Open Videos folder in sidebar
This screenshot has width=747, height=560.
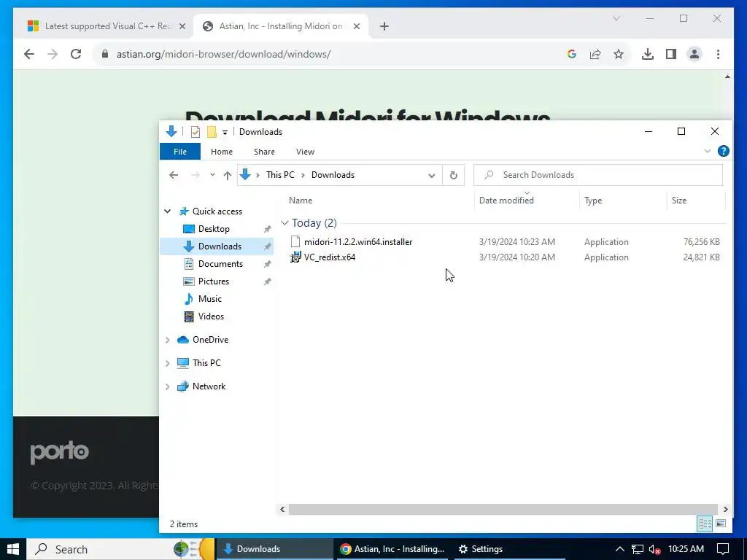click(211, 316)
